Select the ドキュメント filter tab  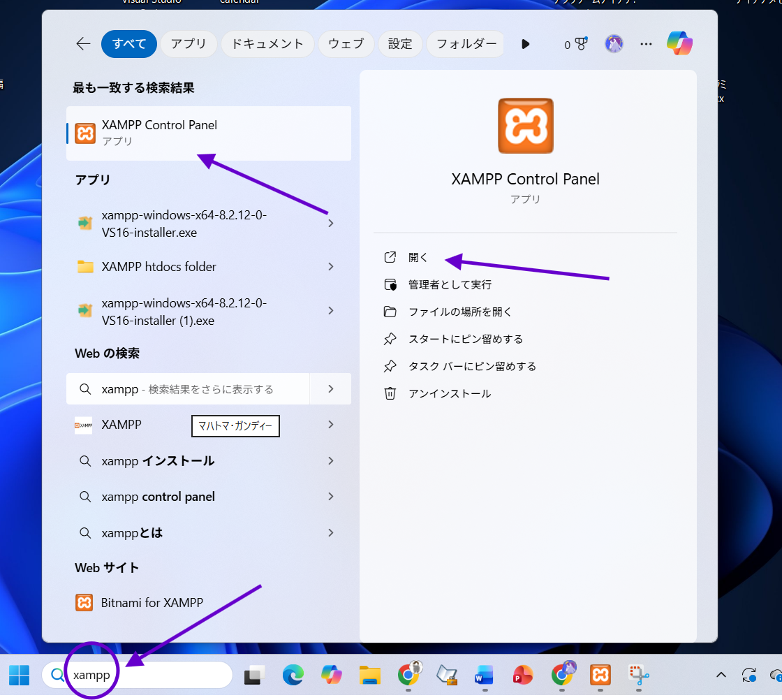click(x=267, y=44)
